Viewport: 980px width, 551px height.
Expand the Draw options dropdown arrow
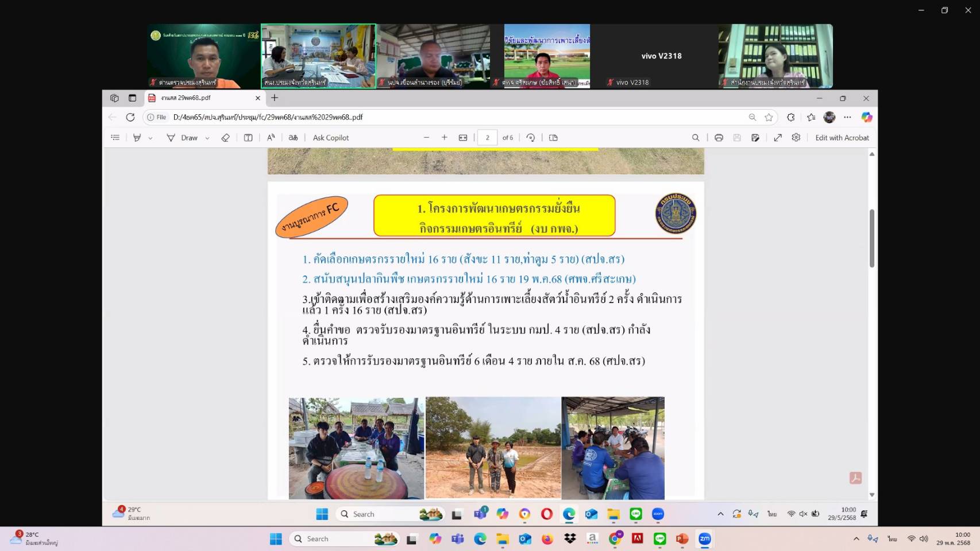point(207,138)
